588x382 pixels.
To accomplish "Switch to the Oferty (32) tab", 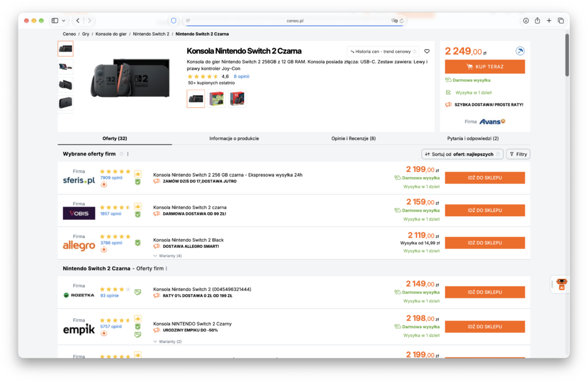I will (115, 139).
